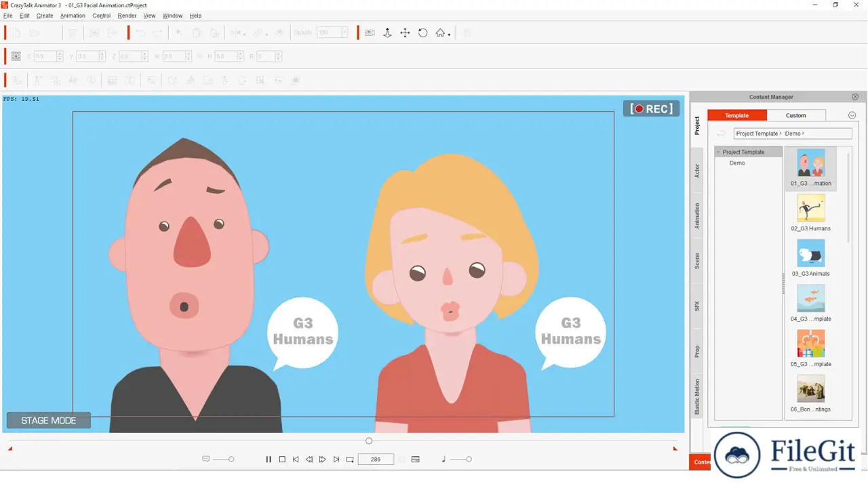The image size is (868, 488).
Task: Open the Render menu
Action: 127,16
